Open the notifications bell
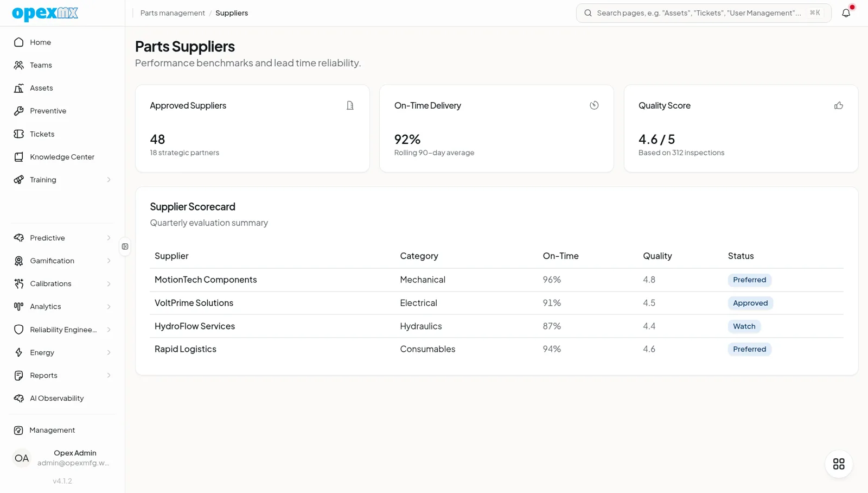The width and height of the screenshot is (868, 493). tap(846, 13)
